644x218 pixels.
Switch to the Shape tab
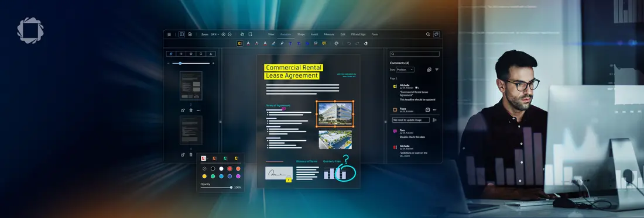[x=301, y=34]
